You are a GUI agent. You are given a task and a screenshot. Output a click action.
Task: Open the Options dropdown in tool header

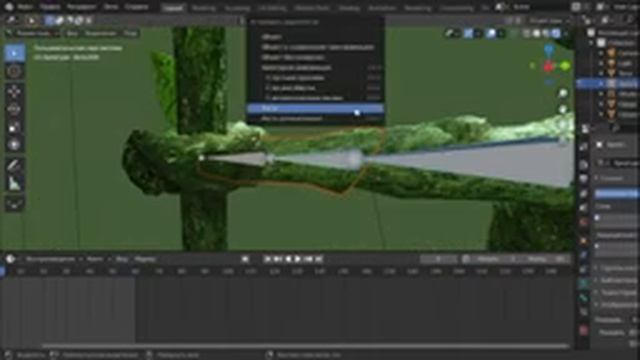(549, 20)
